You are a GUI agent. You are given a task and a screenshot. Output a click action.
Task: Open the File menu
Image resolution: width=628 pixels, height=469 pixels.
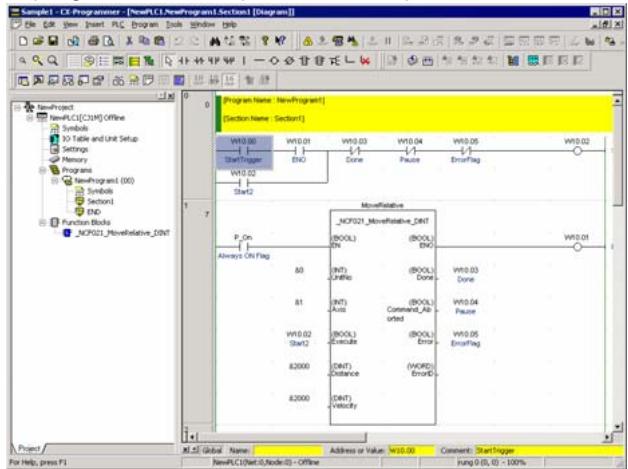point(30,24)
